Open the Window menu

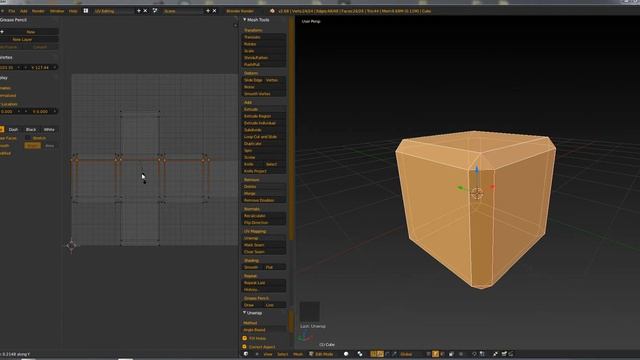[57, 11]
